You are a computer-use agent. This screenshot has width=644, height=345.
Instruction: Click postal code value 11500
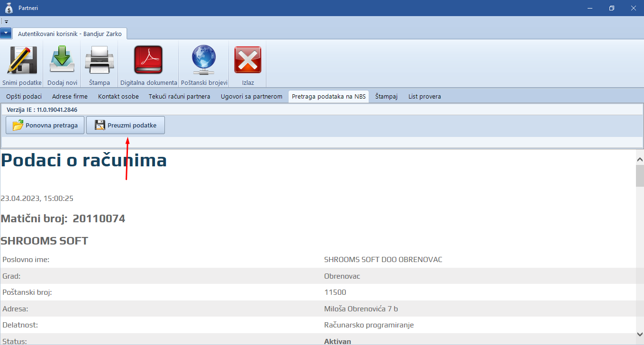(x=335, y=292)
